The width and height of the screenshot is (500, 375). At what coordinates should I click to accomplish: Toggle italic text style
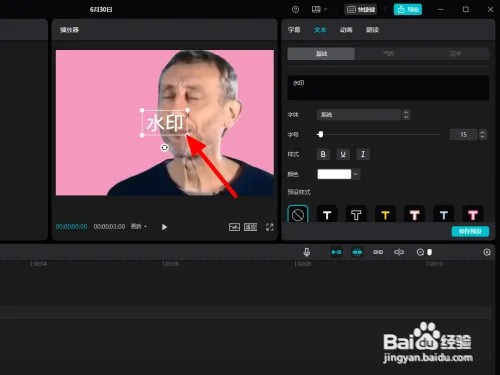click(363, 154)
